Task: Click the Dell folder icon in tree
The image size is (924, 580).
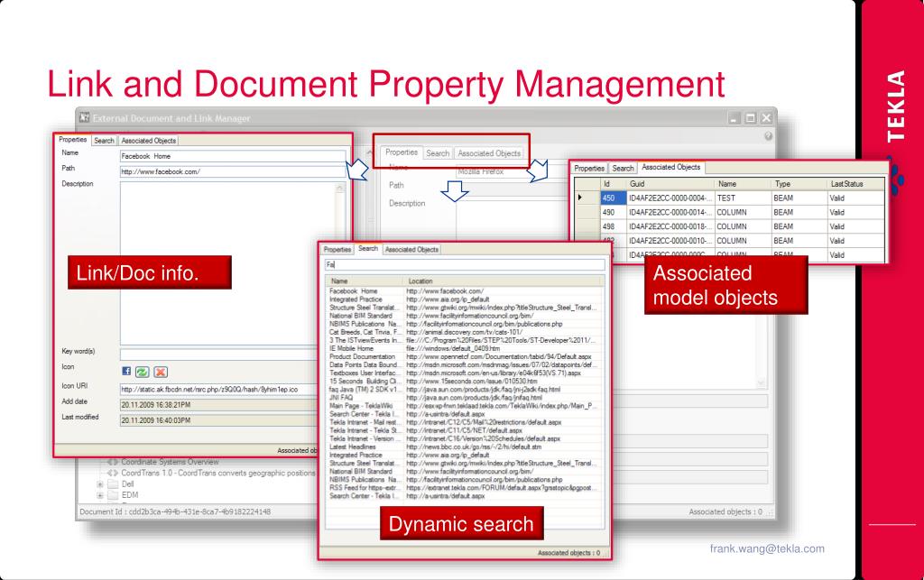Action: tap(113, 484)
